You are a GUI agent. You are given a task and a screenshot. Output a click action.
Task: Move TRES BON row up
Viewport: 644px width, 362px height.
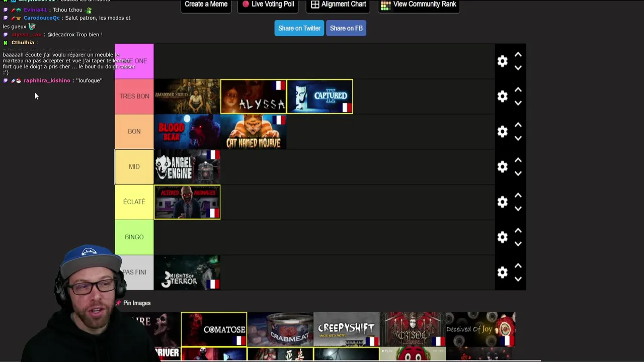tap(518, 90)
